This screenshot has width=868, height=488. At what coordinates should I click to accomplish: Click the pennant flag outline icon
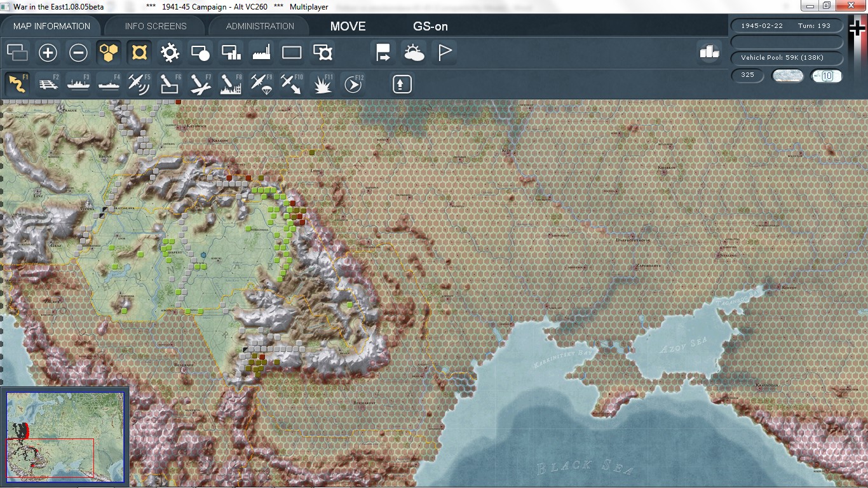pos(444,52)
